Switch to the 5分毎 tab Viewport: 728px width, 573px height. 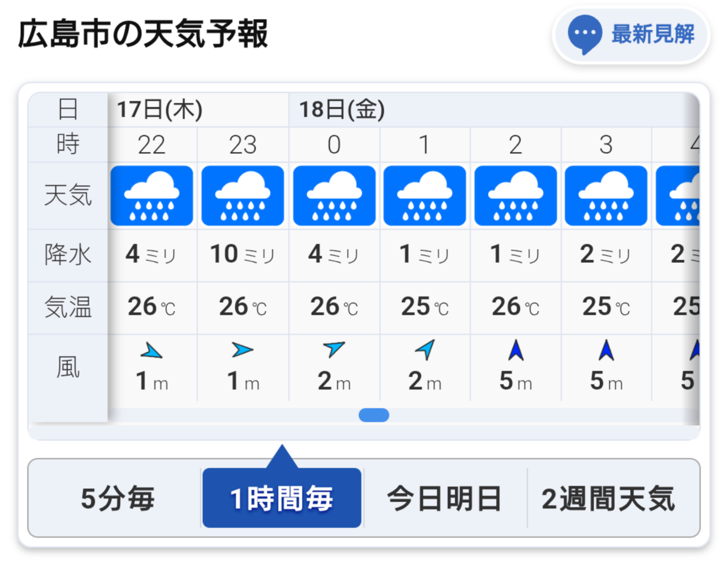(x=117, y=498)
